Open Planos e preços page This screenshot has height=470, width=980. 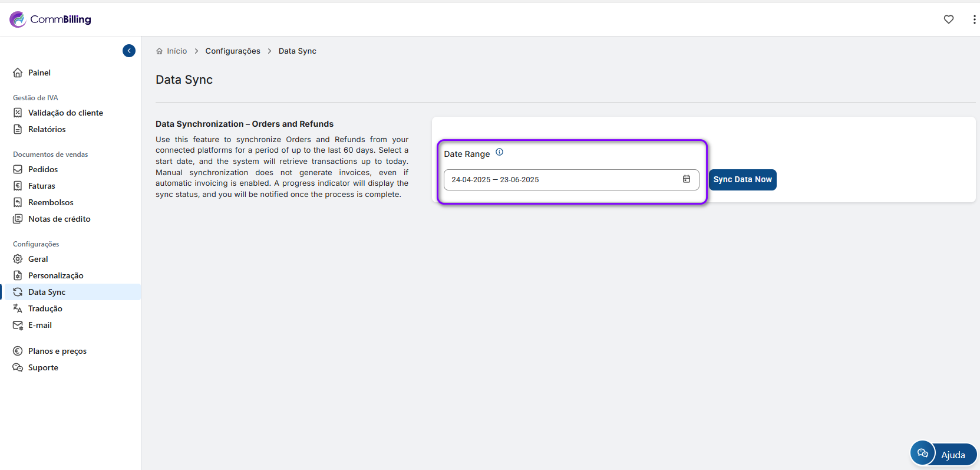tap(57, 351)
